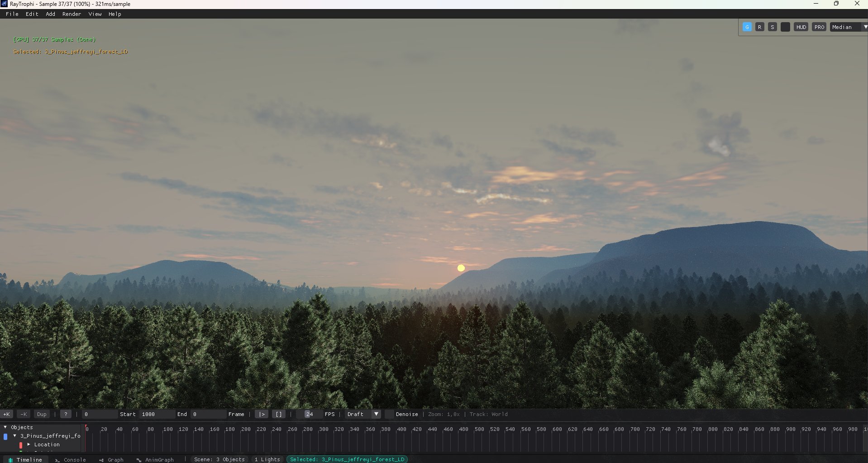Click the loop brackets icon next to play

[279, 414]
